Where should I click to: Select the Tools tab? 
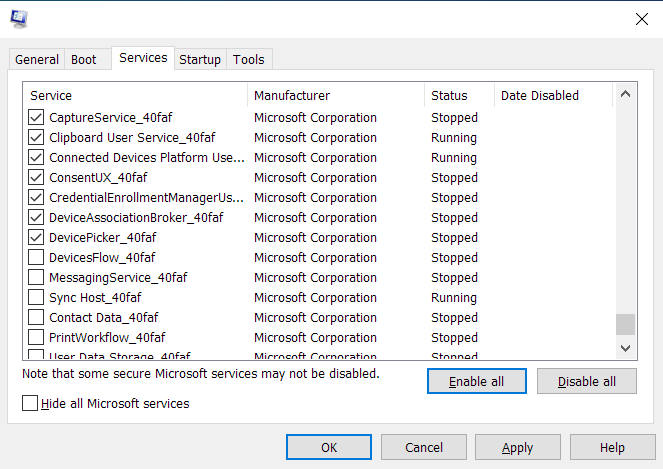click(x=249, y=60)
